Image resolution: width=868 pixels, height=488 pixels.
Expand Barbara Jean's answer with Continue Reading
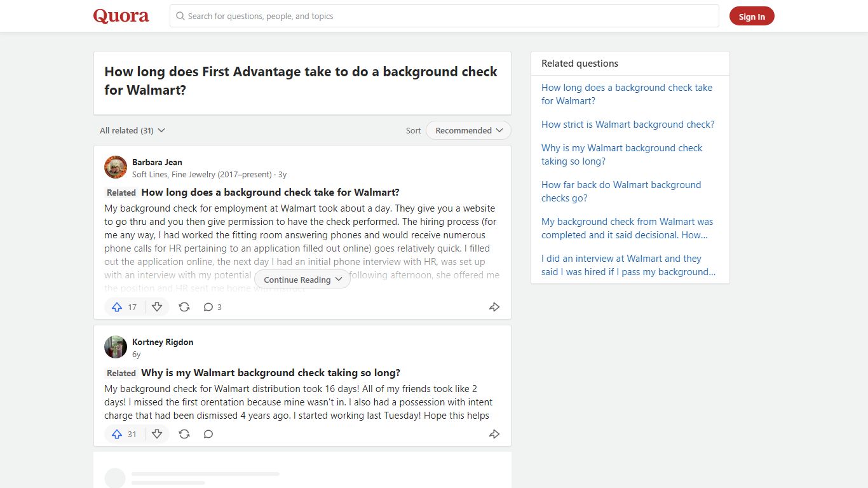coord(302,280)
